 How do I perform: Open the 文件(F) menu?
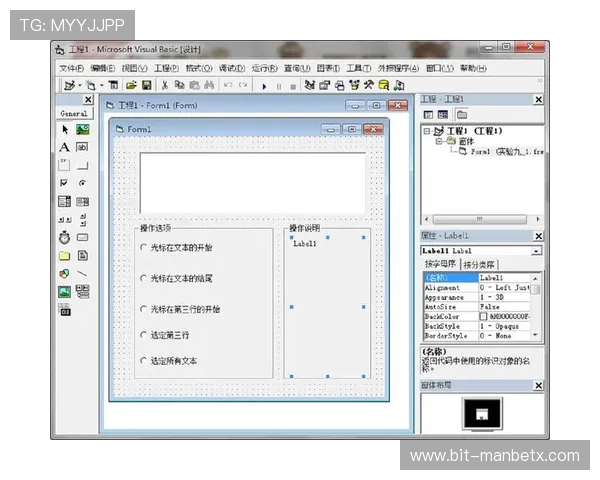click(72, 69)
